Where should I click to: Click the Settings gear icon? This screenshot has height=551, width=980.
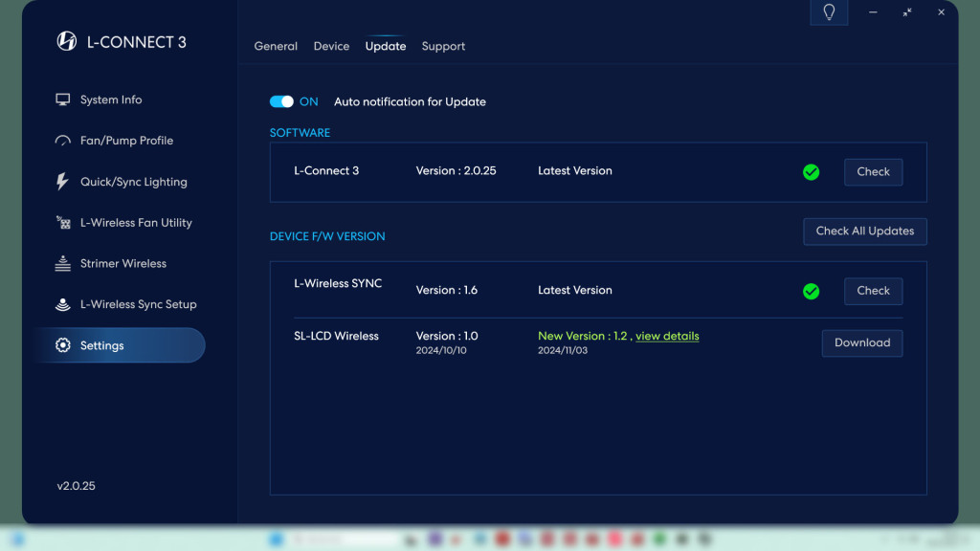click(63, 345)
